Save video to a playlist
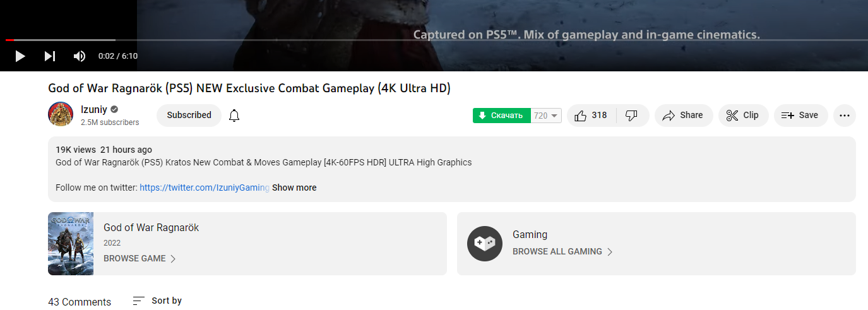Screen dimensions: 868x310 pyautogui.click(x=800, y=116)
